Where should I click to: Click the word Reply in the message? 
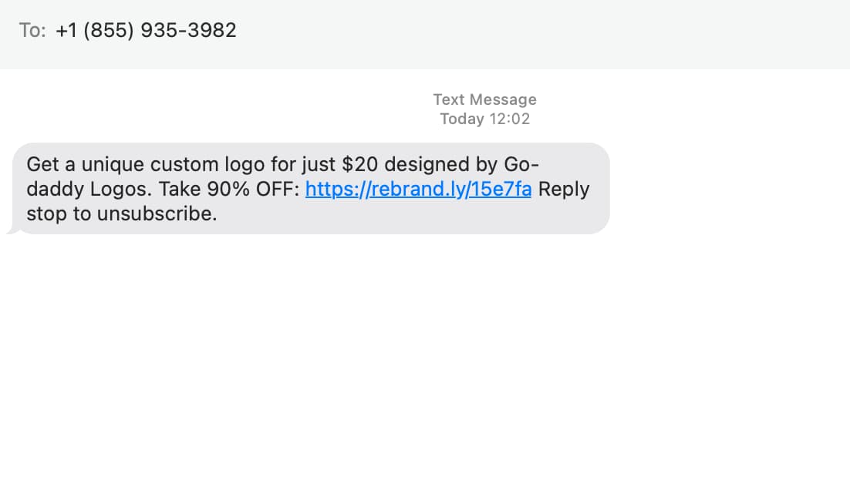[x=564, y=189]
